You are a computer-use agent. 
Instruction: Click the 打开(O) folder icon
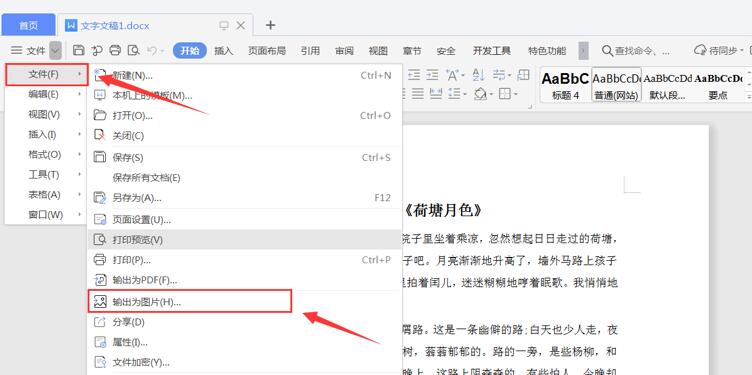tap(100, 116)
